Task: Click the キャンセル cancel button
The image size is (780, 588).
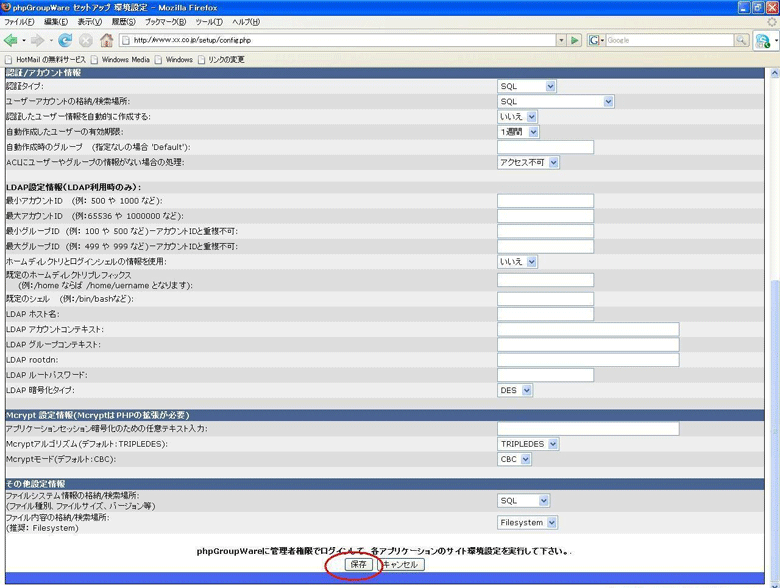Action: (x=401, y=565)
